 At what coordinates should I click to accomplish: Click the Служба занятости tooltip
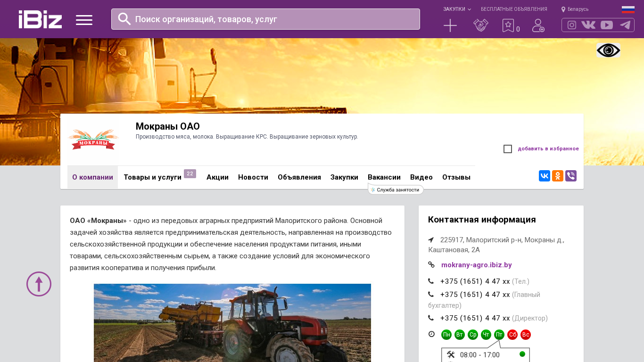point(396,189)
